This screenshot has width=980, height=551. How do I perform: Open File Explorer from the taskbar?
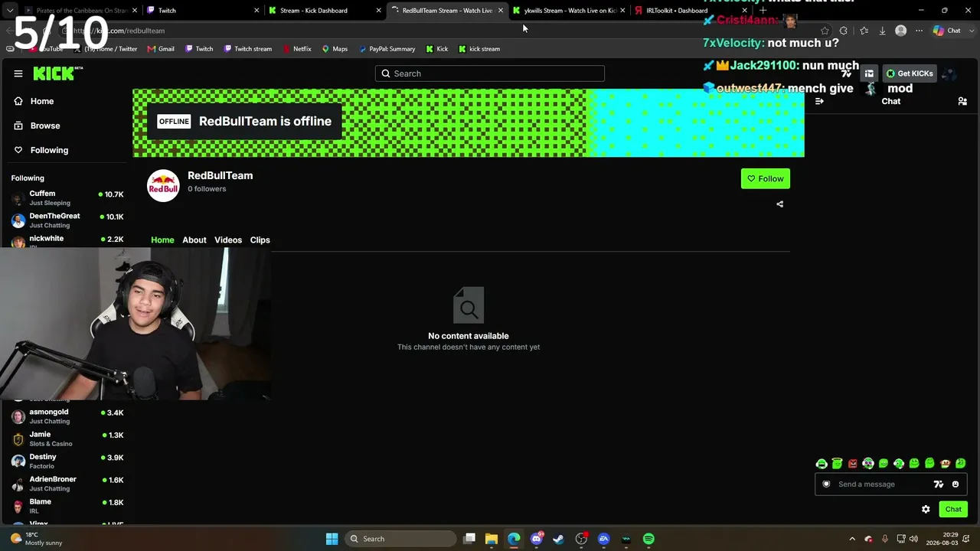click(492, 539)
